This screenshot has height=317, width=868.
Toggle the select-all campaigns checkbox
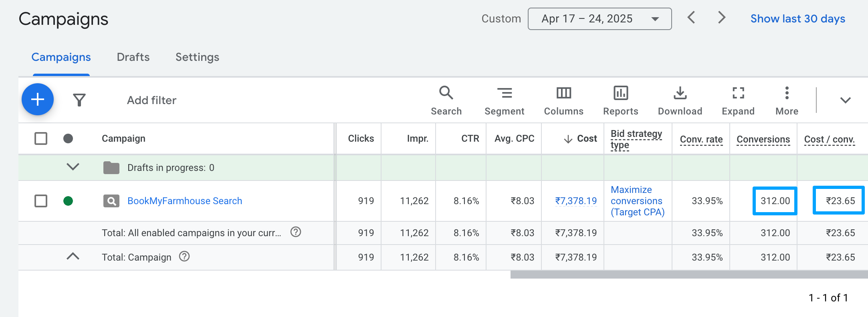(41, 138)
